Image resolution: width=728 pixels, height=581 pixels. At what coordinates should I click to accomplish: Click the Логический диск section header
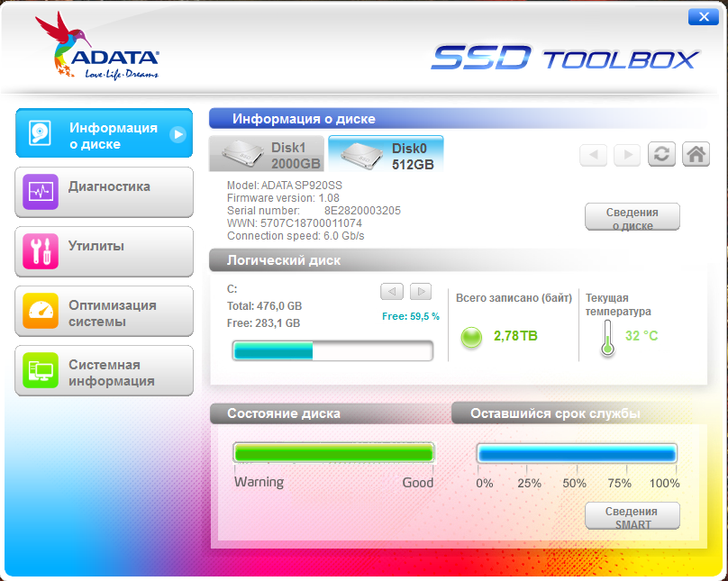click(283, 260)
